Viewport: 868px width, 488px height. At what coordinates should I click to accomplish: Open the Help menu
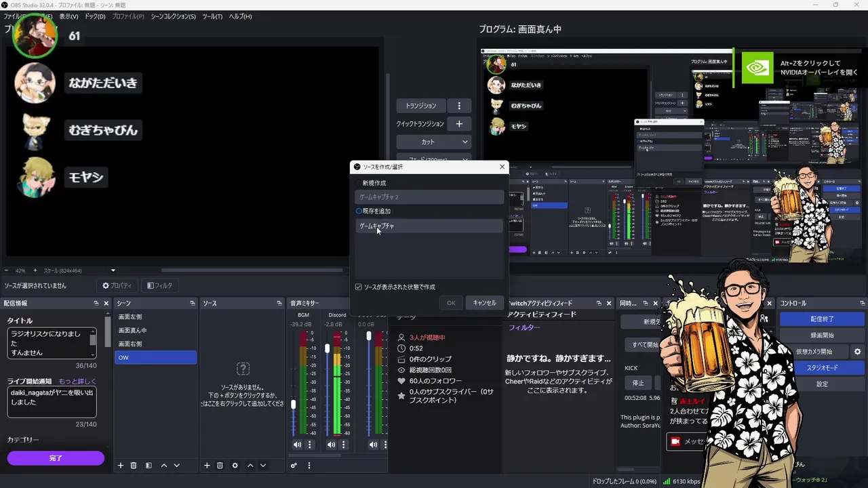[x=240, y=16]
